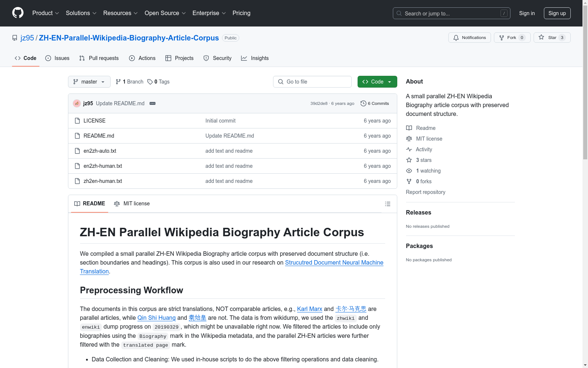The image size is (588, 368).
Task: Open the Security tab
Action: click(x=218, y=58)
